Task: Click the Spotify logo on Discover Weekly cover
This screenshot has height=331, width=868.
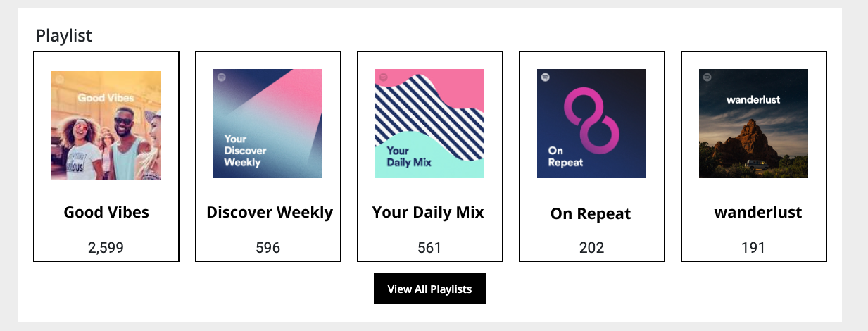Action: point(221,77)
